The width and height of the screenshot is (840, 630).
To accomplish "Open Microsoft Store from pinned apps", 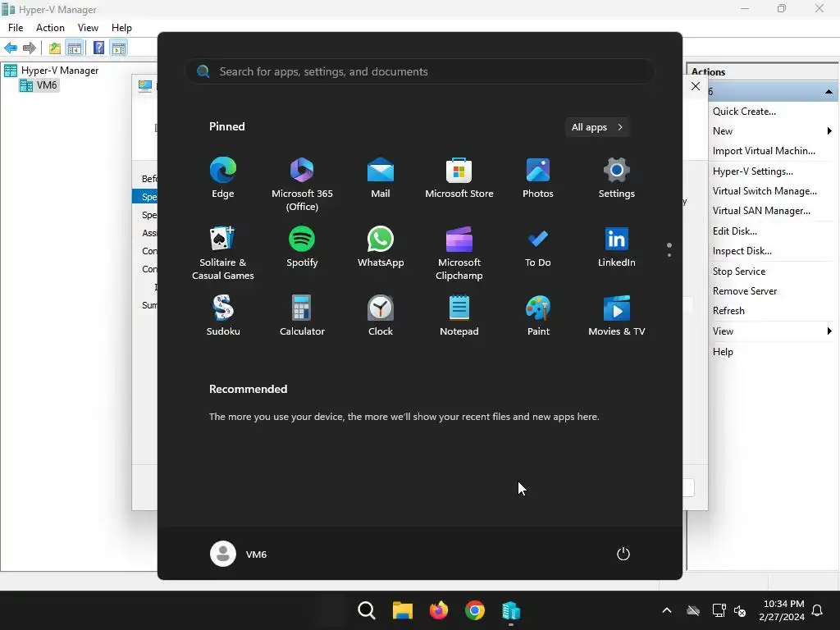I will (459, 178).
